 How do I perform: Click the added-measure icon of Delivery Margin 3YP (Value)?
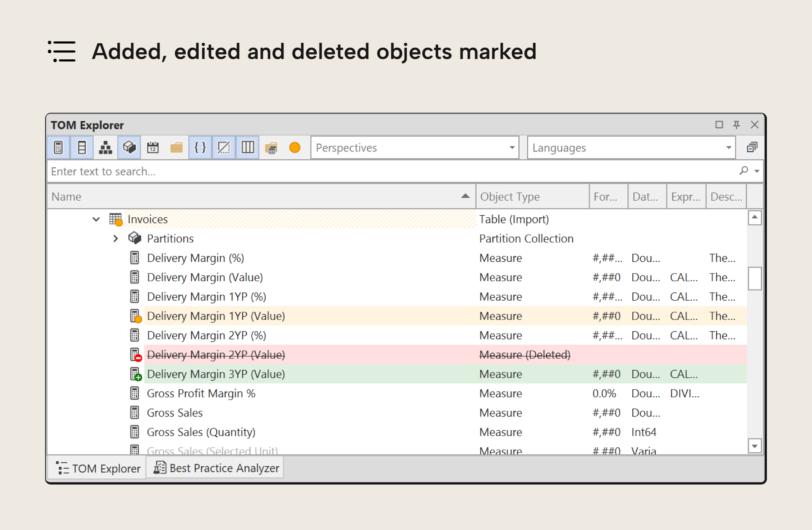(x=136, y=374)
